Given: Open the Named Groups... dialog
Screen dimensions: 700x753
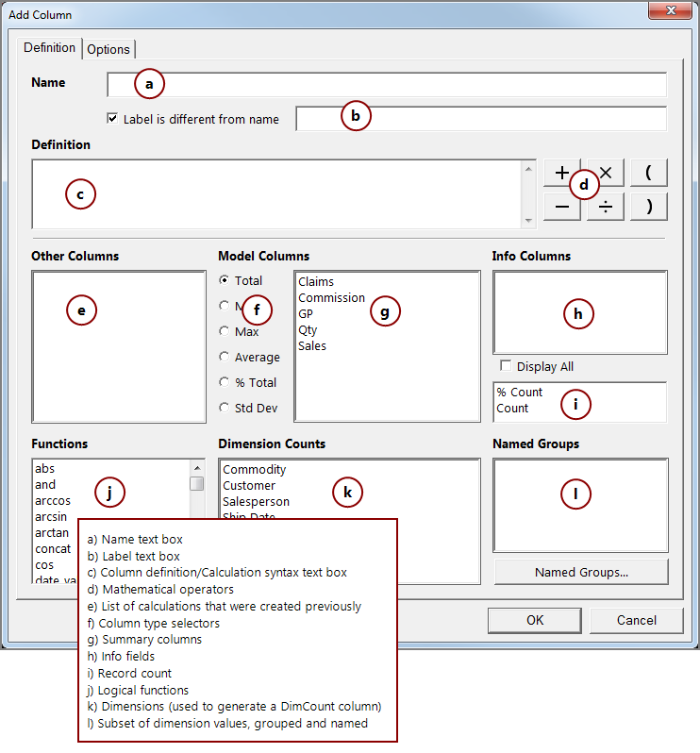Looking at the screenshot, I should click(x=581, y=572).
